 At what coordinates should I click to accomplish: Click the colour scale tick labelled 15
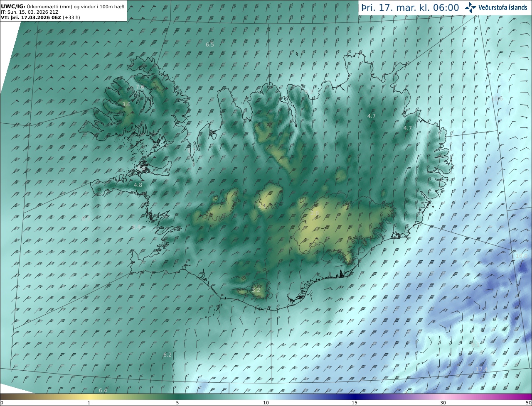(x=355, y=403)
